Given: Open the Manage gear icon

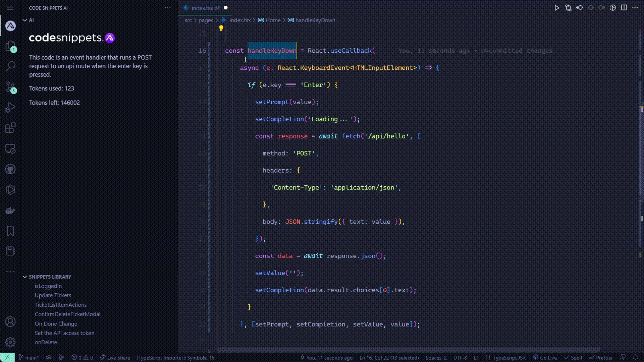Looking at the screenshot, I should (10, 342).
